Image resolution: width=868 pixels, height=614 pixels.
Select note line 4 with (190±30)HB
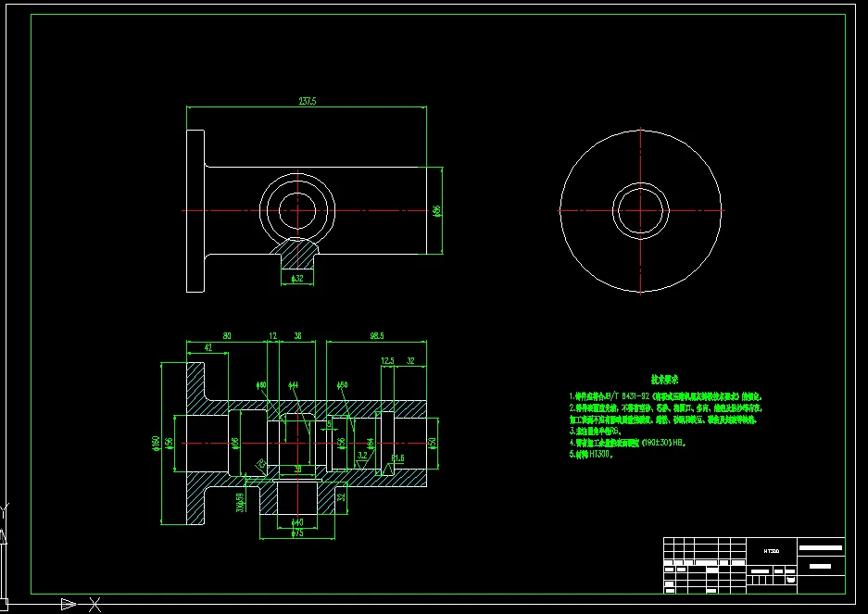click(x=628, y=443)
